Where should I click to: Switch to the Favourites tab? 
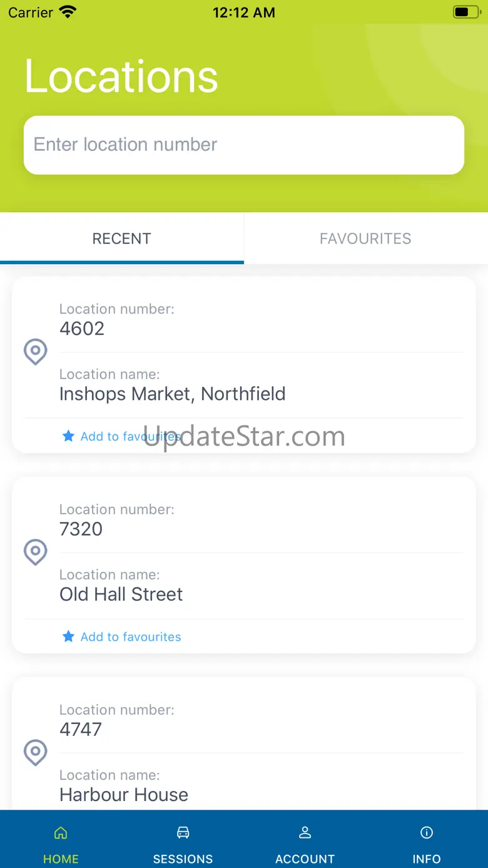[x=365, y=238]
